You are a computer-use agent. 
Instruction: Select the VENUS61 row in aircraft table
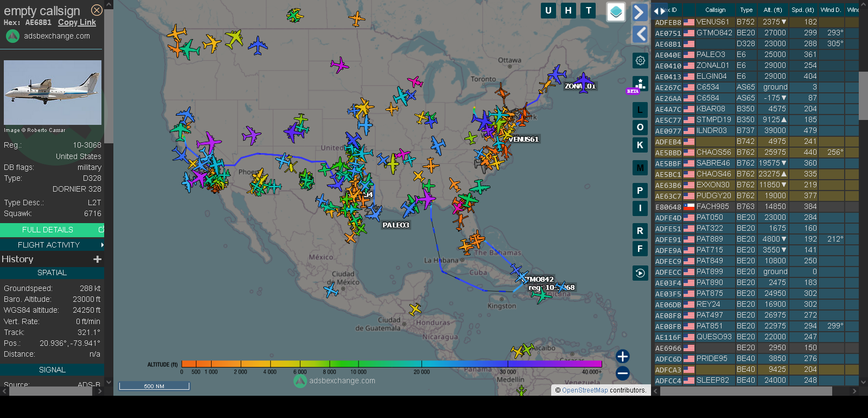[x=756, y=22]
